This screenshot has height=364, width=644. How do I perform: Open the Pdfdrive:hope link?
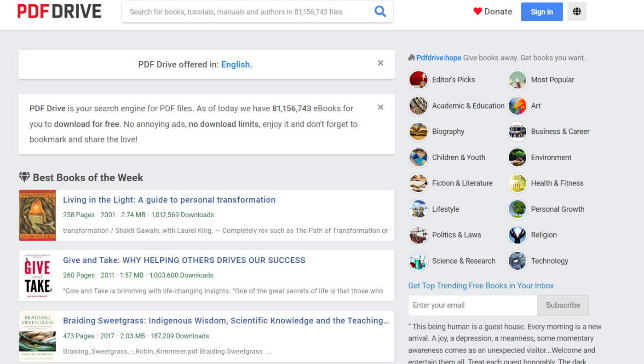tap(439, 58)
